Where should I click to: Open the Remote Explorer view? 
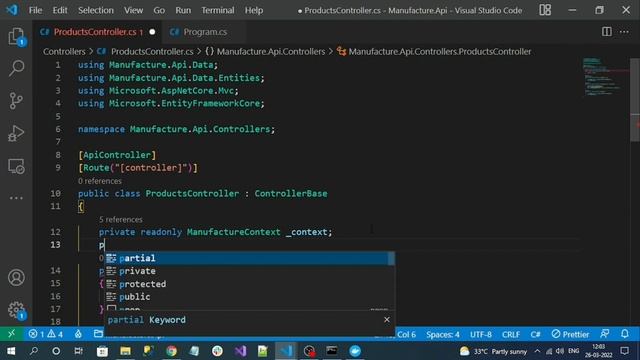tap(16, 166)
